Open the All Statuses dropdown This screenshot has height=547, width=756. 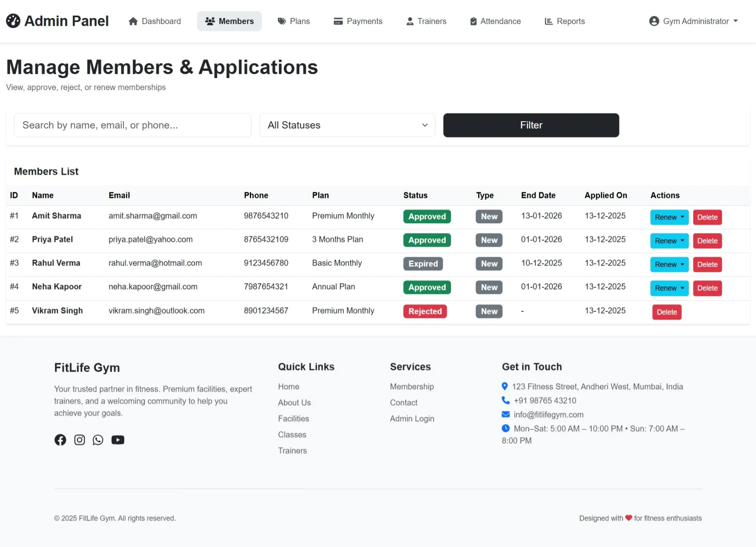tap(347, 125)
